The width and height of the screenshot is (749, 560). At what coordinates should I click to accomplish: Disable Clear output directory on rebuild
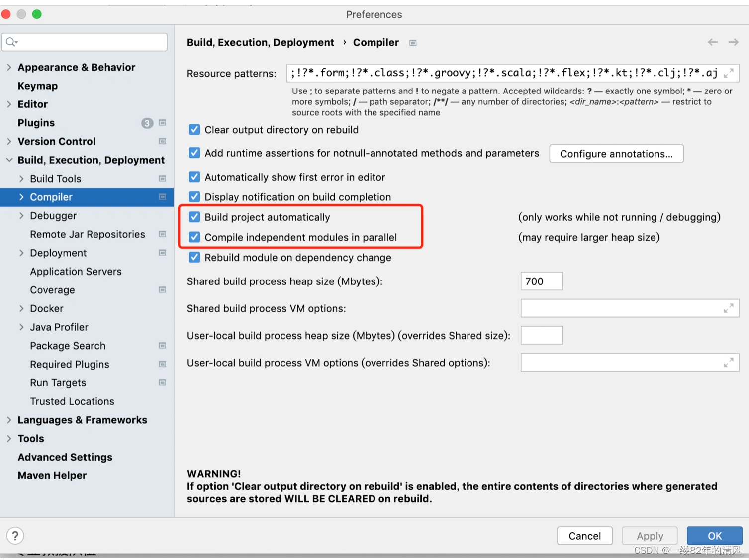tap(194, 130)
